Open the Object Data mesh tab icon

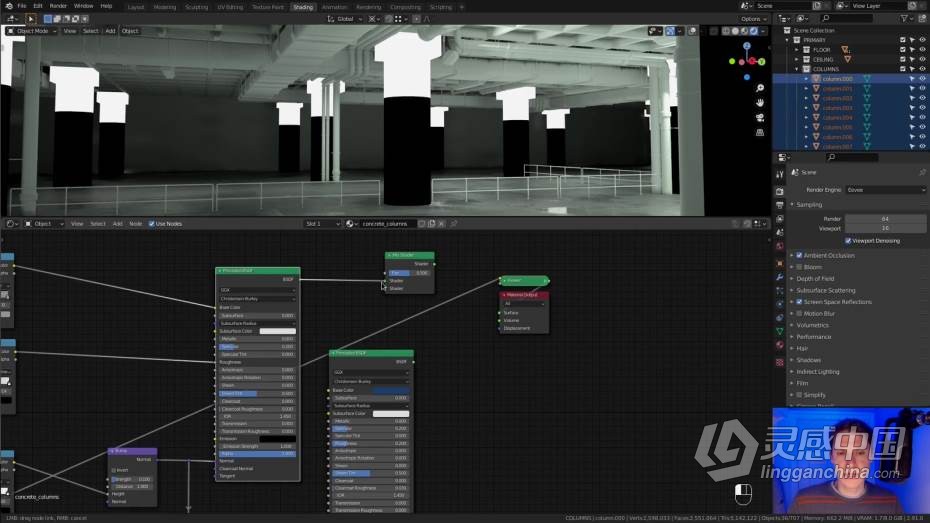coord(779,331)
